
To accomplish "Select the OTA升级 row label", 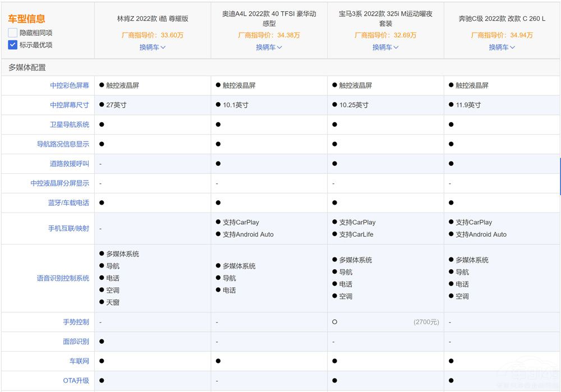I will (x=76, y=381).
